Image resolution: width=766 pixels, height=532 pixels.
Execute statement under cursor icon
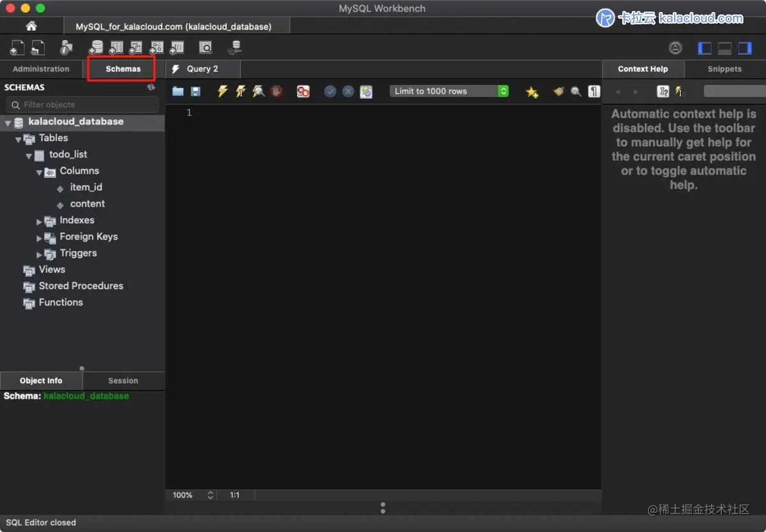pyautogui.click(x=240, y=91)
